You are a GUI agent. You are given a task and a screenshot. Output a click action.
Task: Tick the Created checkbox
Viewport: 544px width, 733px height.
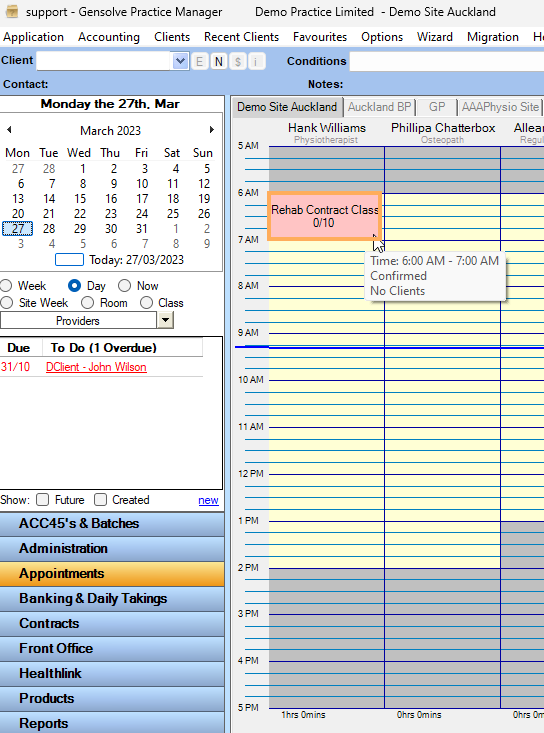100,500
